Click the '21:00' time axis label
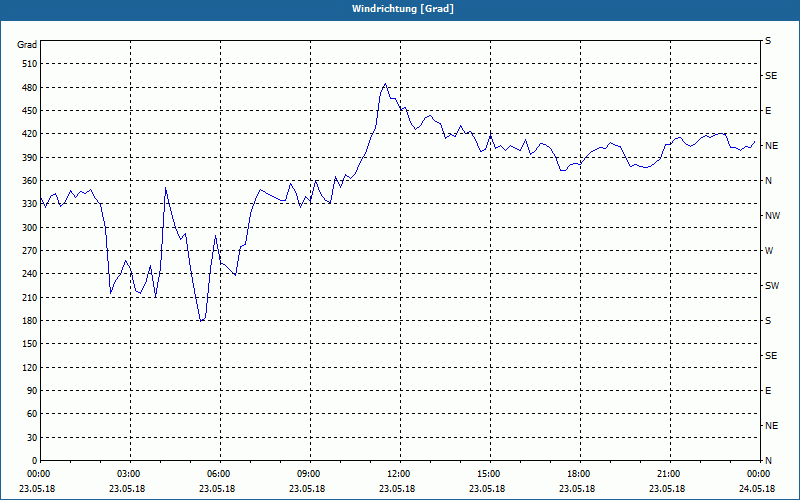 click(670, 474)
